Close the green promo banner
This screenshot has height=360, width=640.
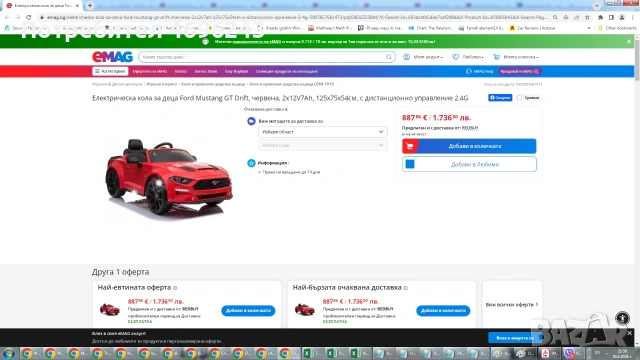point(629,42)
